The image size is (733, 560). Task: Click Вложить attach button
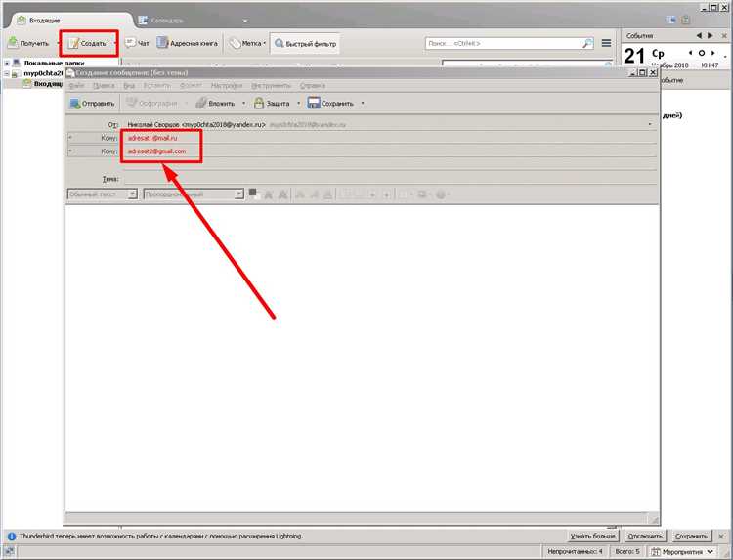click(x=216, y=103)
